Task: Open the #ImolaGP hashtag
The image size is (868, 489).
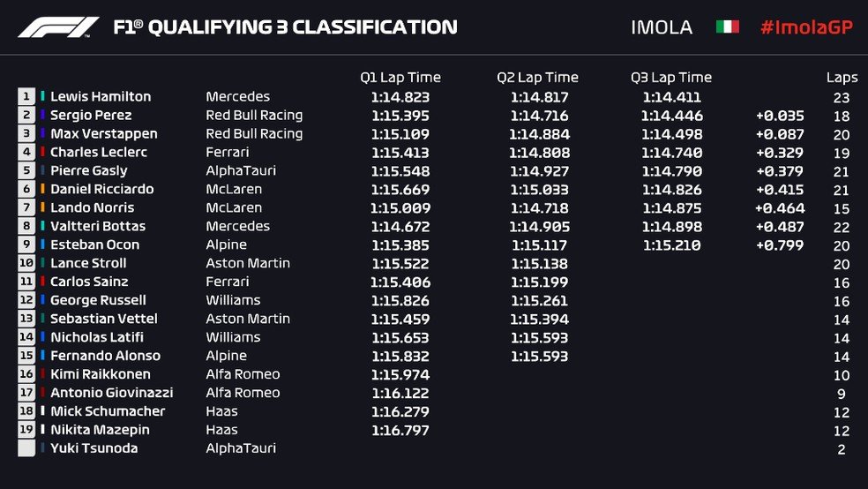Action: (x=806, y=27)
